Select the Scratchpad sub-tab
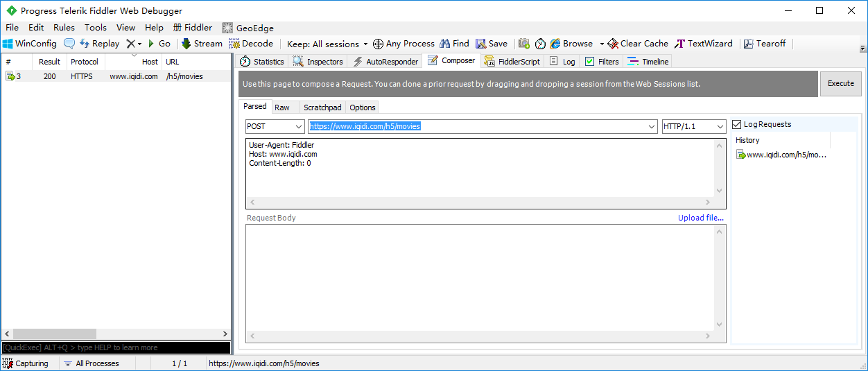Image resolution: width=868 pixels, height=371 pixels. tap(322, 107)
